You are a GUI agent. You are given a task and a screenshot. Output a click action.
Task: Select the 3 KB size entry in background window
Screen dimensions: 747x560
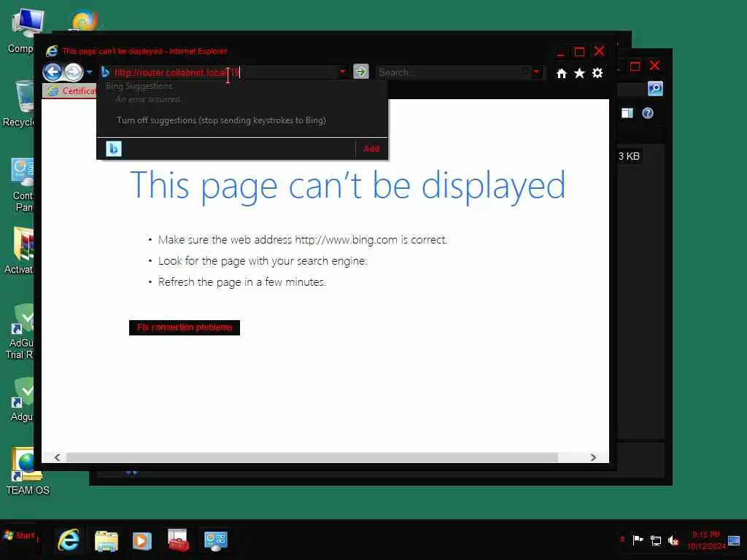tap(629, 156)
